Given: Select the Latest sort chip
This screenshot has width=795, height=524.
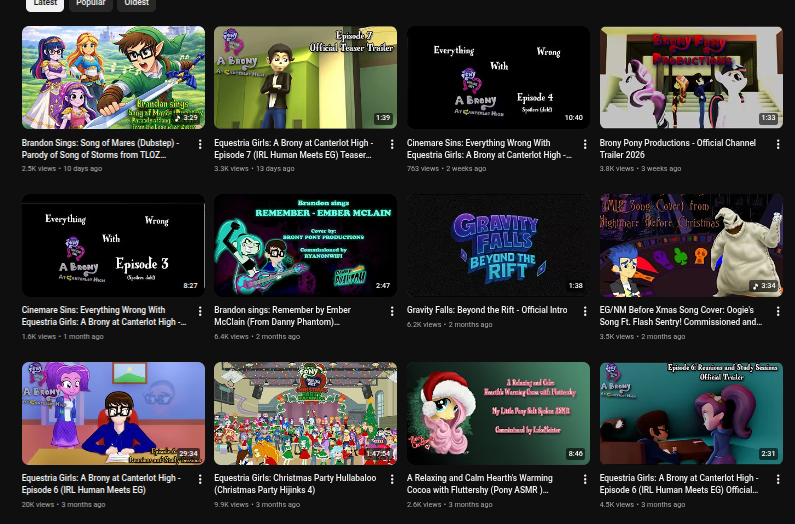Looking at the screenshot, I should click(45, 4).
